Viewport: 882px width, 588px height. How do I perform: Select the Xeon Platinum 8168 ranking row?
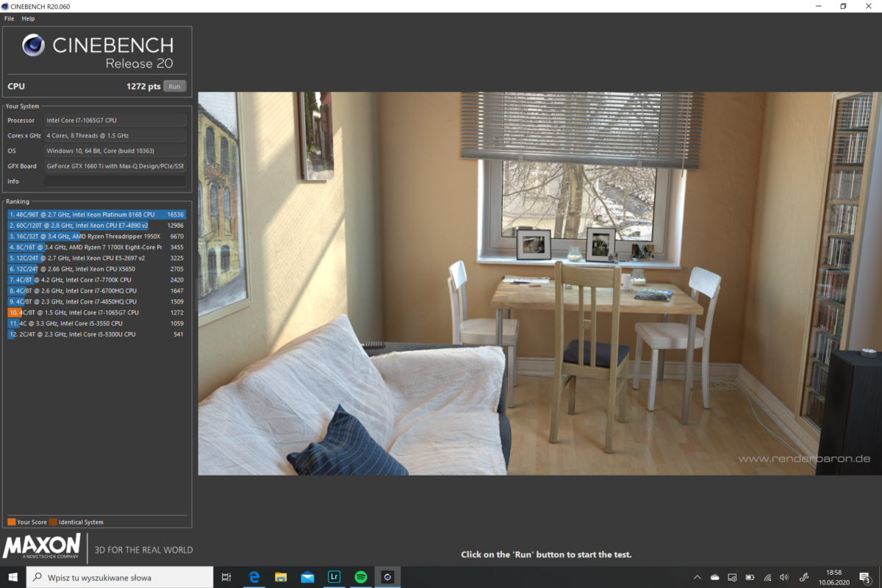96,215
